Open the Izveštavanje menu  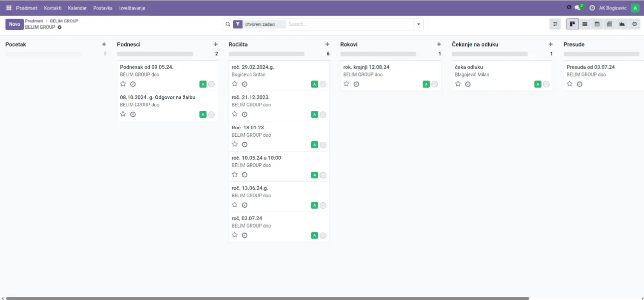pyautogui.click(x=132, y=8)
